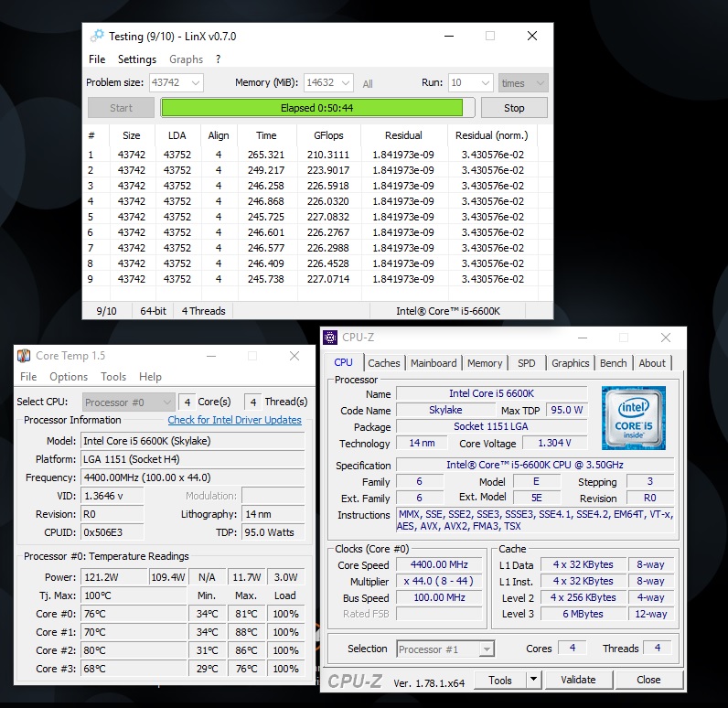Viewport: 728px width, 708px height.
Task: Switch to the Memory tab in CPU-Z
Action: tap(485, 363)
